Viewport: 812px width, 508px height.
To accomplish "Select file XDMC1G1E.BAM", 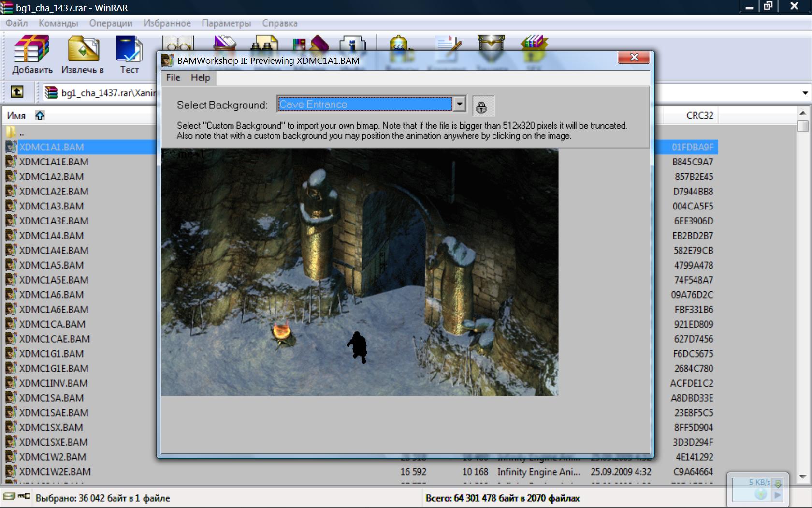I will coord(54,369).
